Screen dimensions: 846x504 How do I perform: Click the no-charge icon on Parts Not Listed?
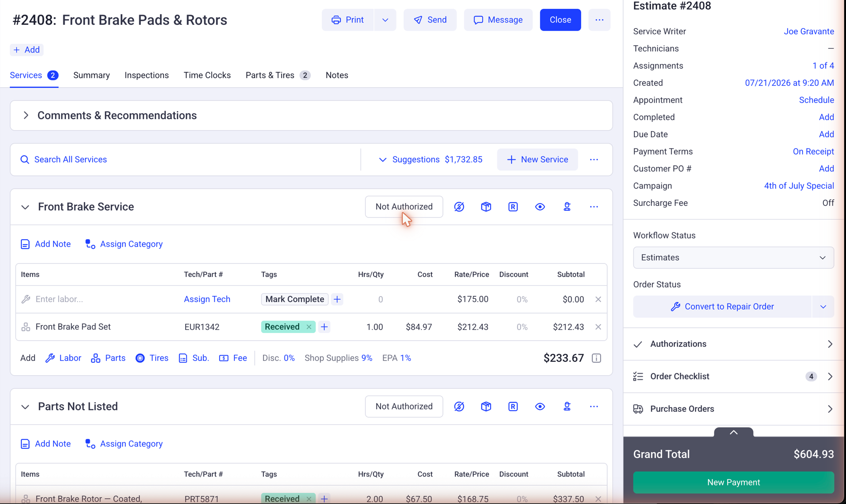tap(459, 407)
